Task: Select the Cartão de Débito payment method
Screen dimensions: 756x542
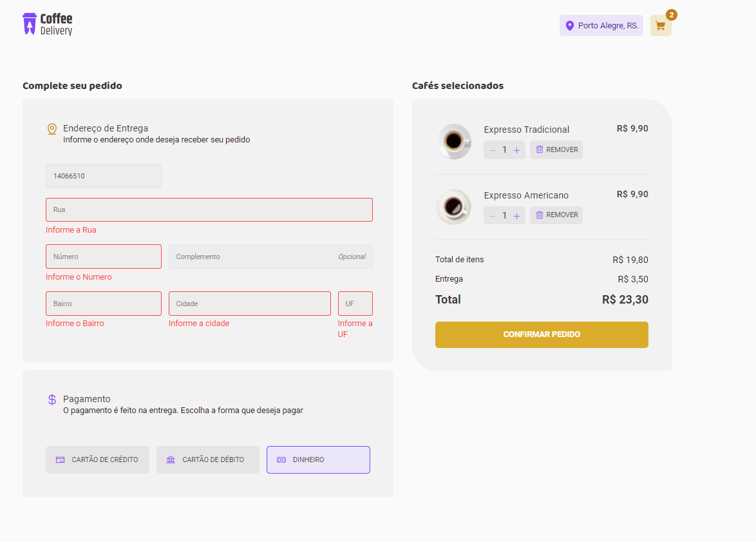Action: click(x=207, y=460)
